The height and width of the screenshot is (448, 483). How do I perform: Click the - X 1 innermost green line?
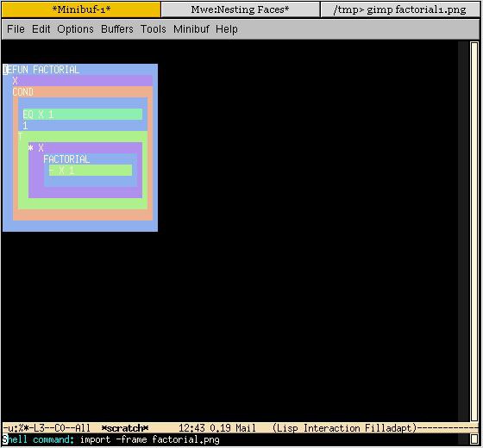pyautogui.click(x=91, y=171)
